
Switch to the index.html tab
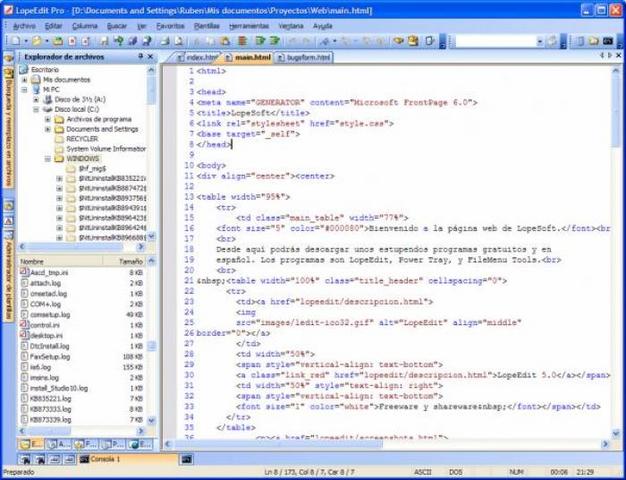[x=198, y=58]
